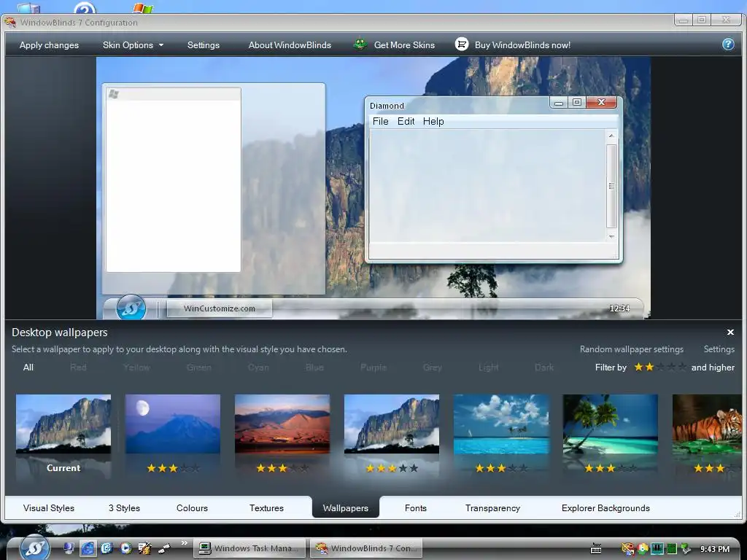Switch to the Fonts tab
The image size is (747, 560).
(x=415, y=508)
